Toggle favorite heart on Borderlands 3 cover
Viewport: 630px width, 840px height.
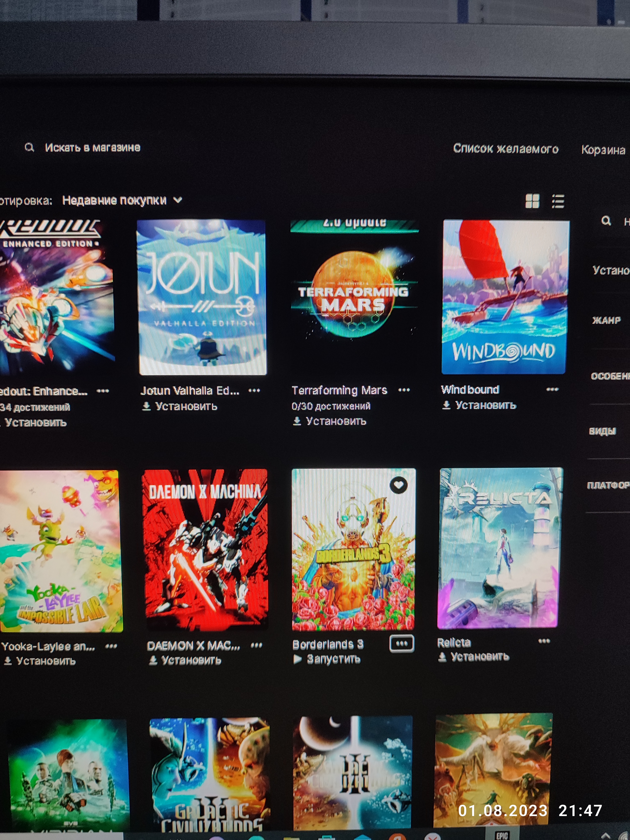pyautogui.click(x=399, y=485)
